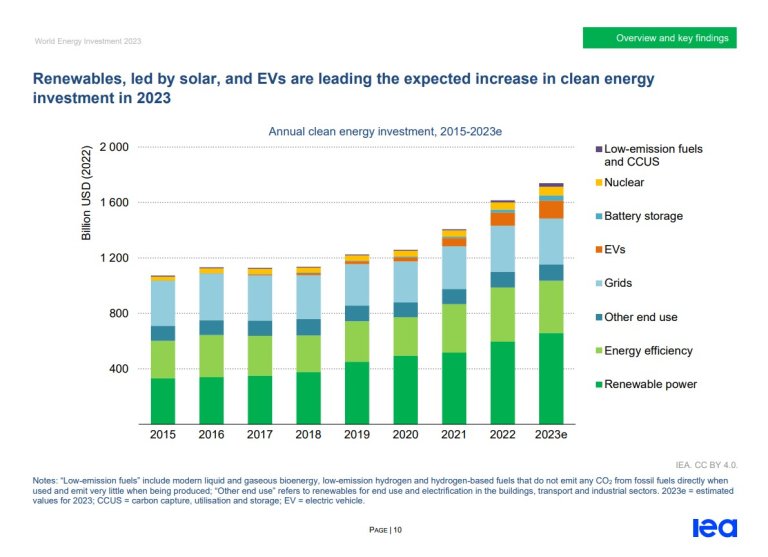Click the 'Grids' legend label
This screenshot has width=768, height=557.
(x=618, y=283)
